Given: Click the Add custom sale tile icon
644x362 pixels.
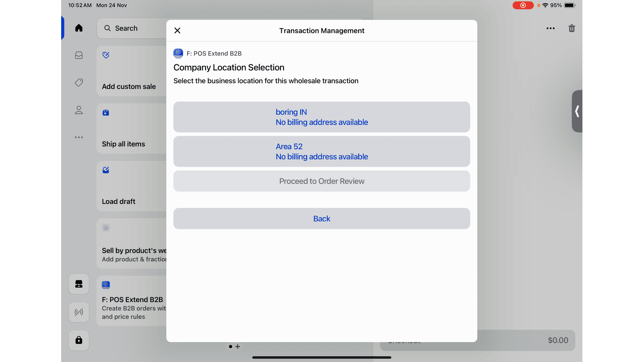Looking at the screenshot, I should click(106, 55).
